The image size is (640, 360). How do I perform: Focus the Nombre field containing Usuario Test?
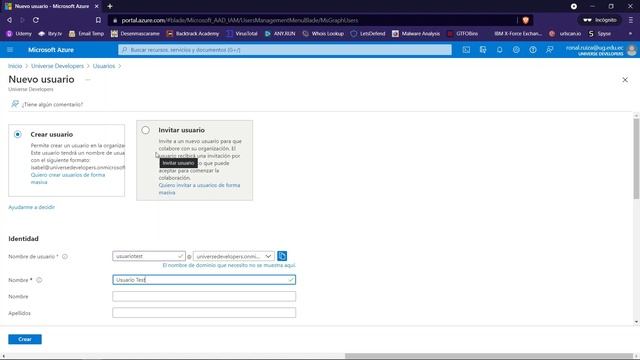click(204, 280)
